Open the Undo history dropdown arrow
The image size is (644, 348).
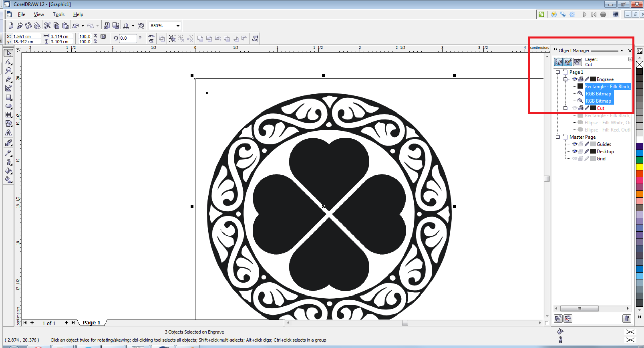pos(83,26)
